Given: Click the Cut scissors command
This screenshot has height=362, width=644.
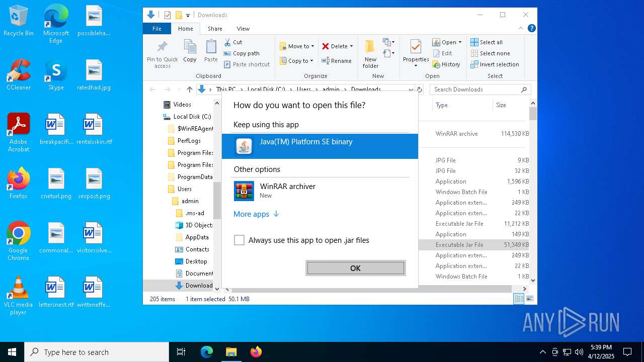Looking at the screenshot, I should tap(233, 42).
